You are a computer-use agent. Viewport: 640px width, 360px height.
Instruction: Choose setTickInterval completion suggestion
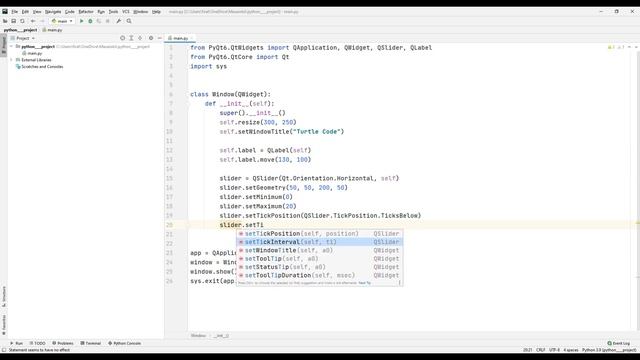click(320, 242)
